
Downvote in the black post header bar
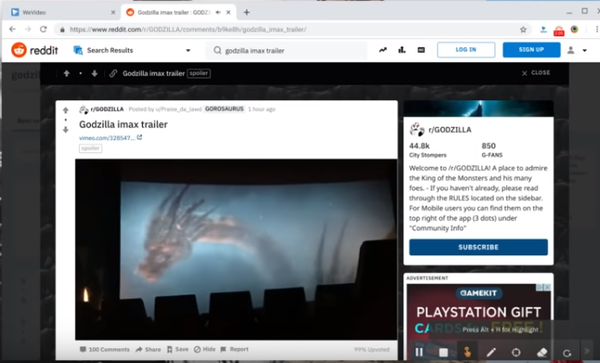(95, 73)
